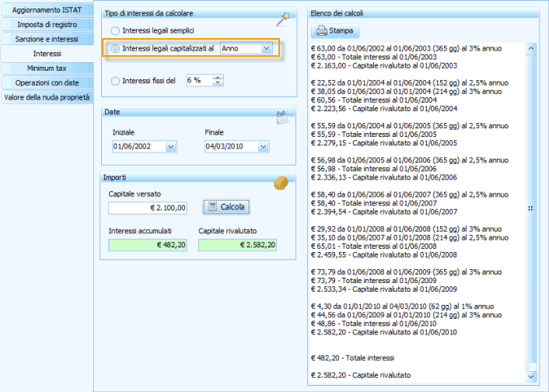Click scroll up arrow of calculations list

tap(531, 49)
